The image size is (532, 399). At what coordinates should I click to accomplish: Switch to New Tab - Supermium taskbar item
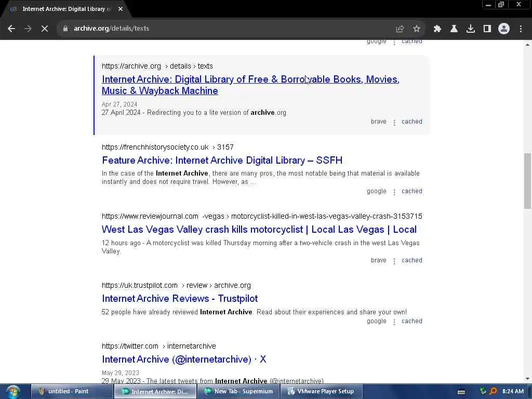(x=238, y=392)
